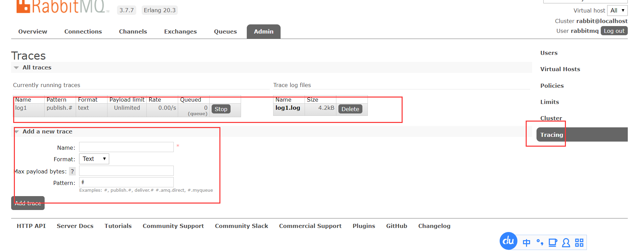The height and width of the screenshot is (252, 644).
Task: Open the Format dropdown set to Text
Action: (94, 159)
